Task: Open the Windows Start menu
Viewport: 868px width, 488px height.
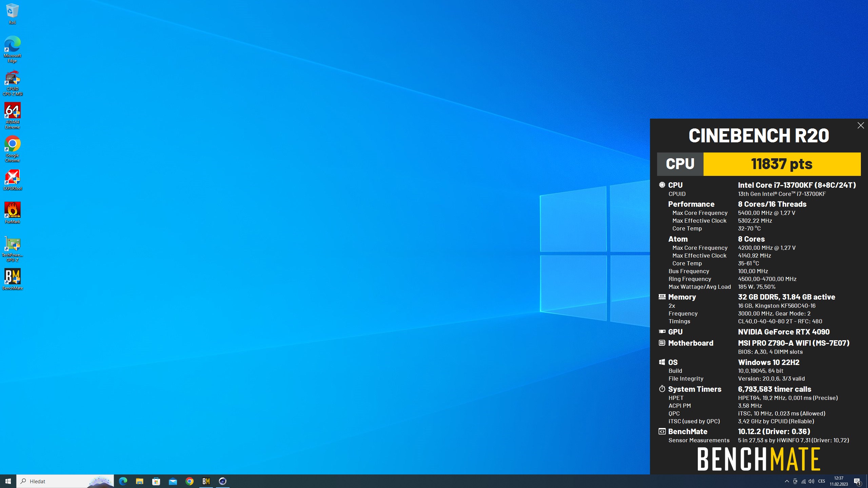Action: [x=8, y=481]
